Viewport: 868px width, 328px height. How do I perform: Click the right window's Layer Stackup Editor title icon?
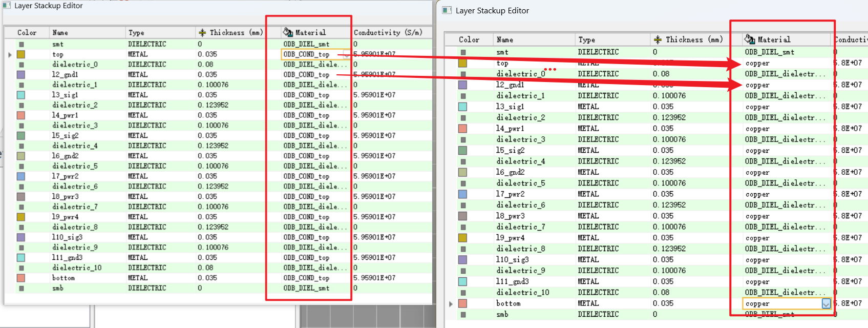pyautogui.click(x=447, y=10)
